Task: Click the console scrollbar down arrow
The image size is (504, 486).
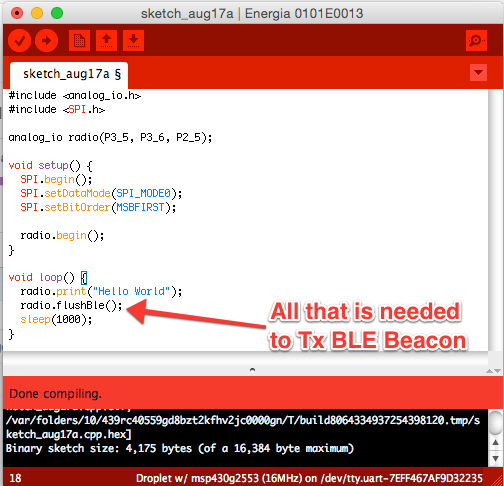Action: [496, 459]
